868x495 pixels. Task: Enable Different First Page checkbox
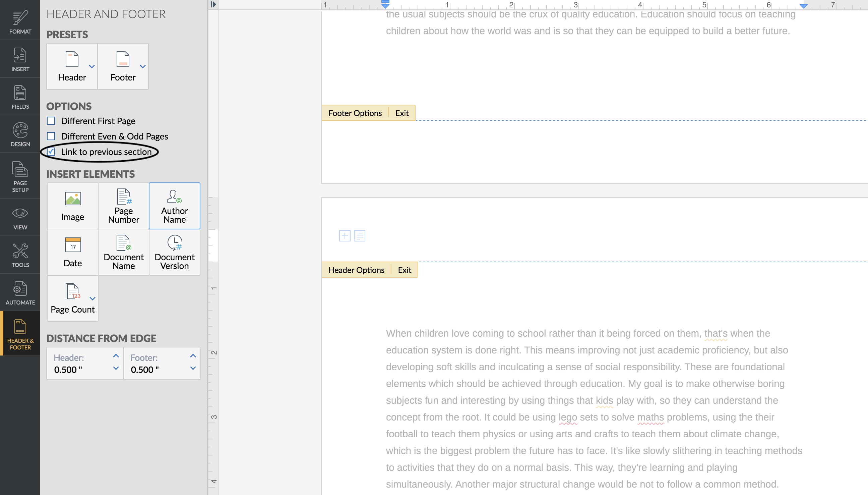(51, 121)
